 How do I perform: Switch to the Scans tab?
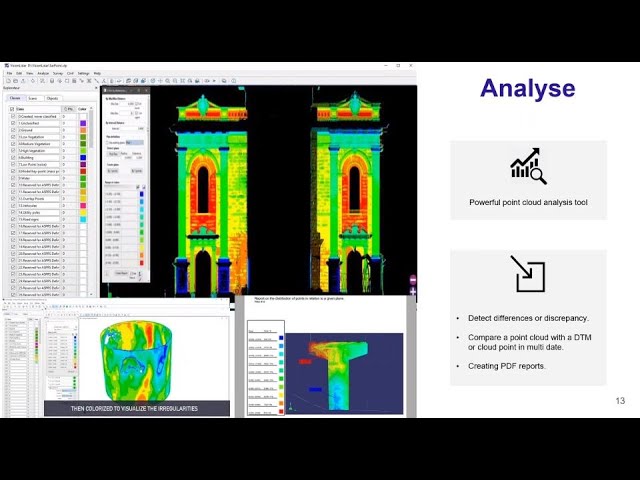33,98
